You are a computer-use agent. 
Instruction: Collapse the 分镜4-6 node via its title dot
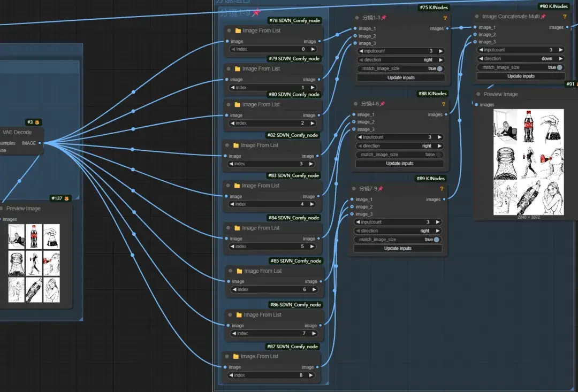(x=356, y=104)
